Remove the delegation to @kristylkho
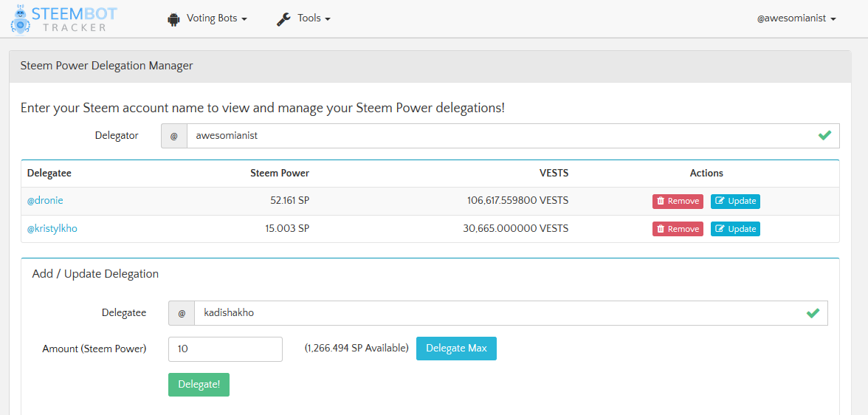 pyautogui.click(x=678, y=229)
